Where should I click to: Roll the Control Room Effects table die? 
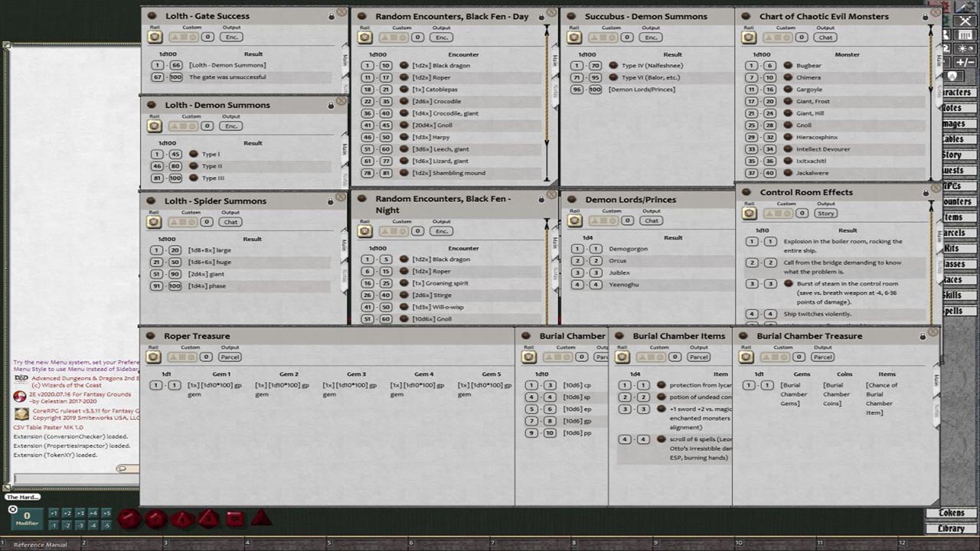point(749,214)
